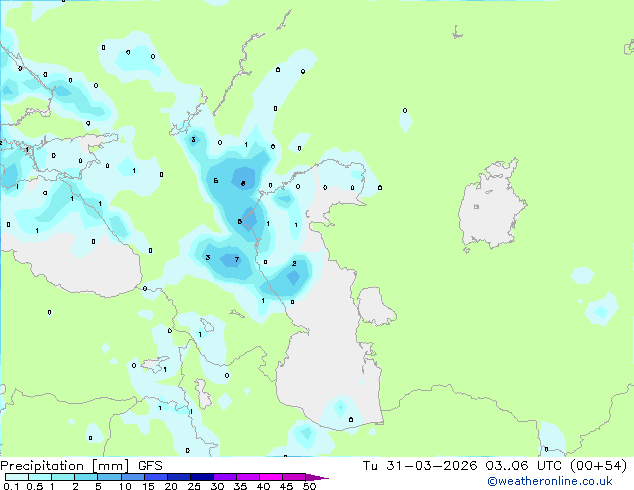Click the 40–45 mm magenta legend swatch
This screenshot has width=634, height=490.
click(x=271, y=477)
